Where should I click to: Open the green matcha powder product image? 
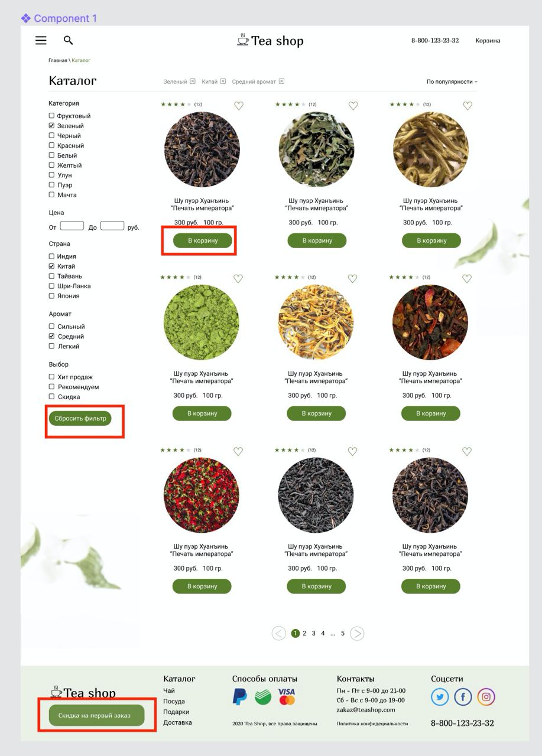click(202, 322)
